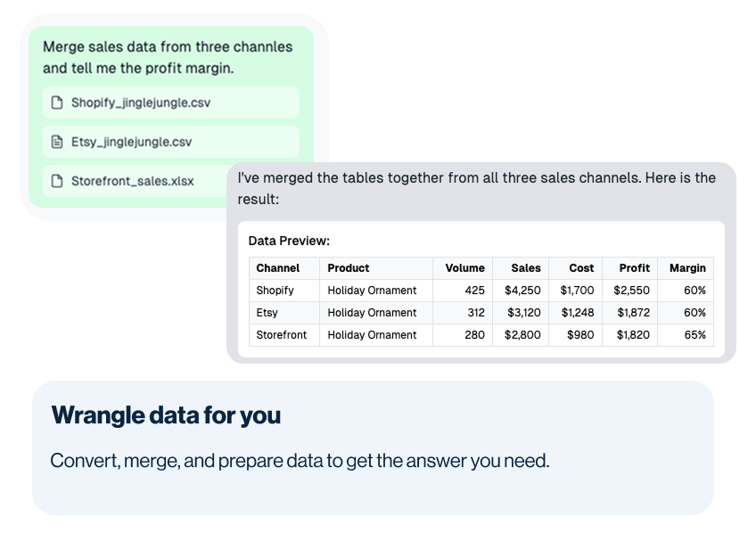Screen dimensions: 756x533
Task: Click the Wrangle data for you heading
Action: [166, 415]
